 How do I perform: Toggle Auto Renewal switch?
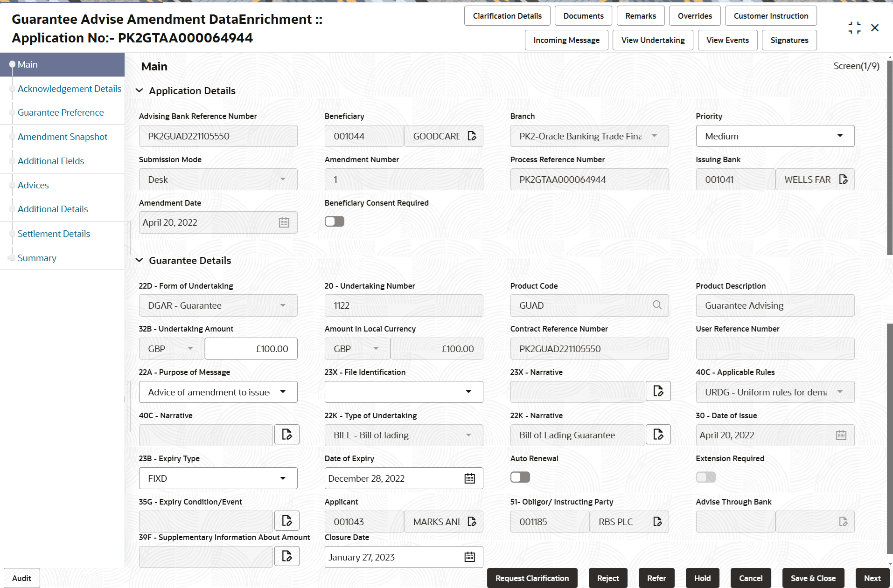point(520,477)
